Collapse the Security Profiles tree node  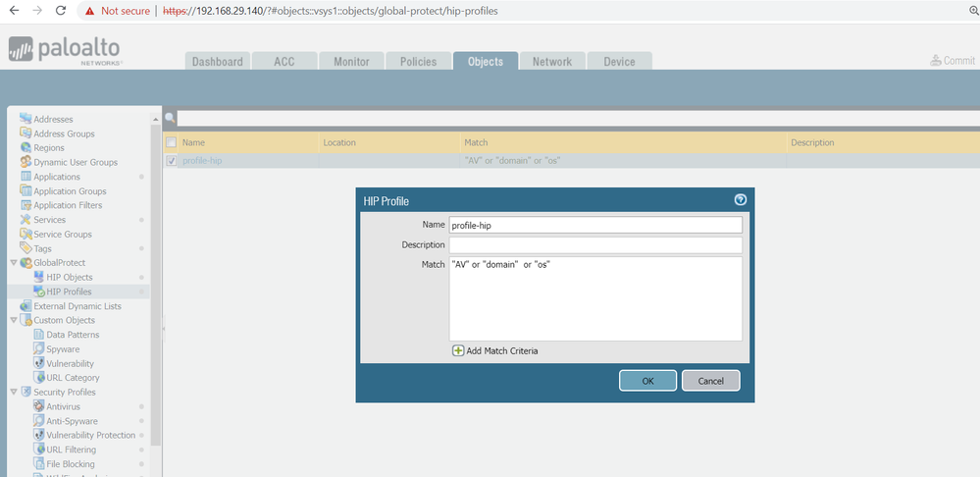[14, 392]
